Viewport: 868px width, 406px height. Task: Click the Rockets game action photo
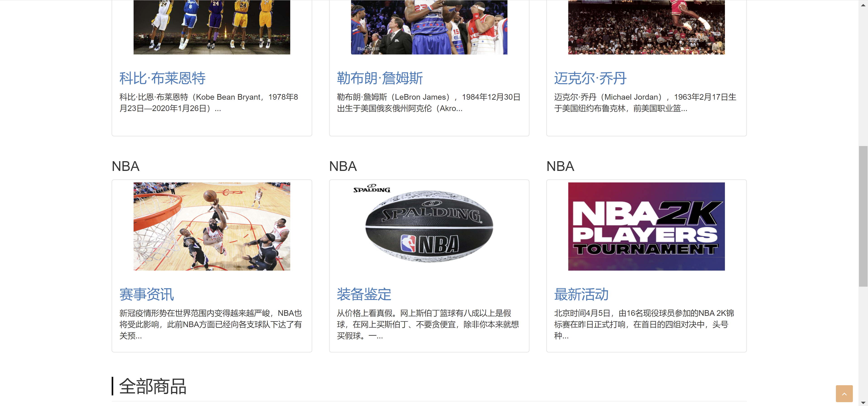point(212,227)
